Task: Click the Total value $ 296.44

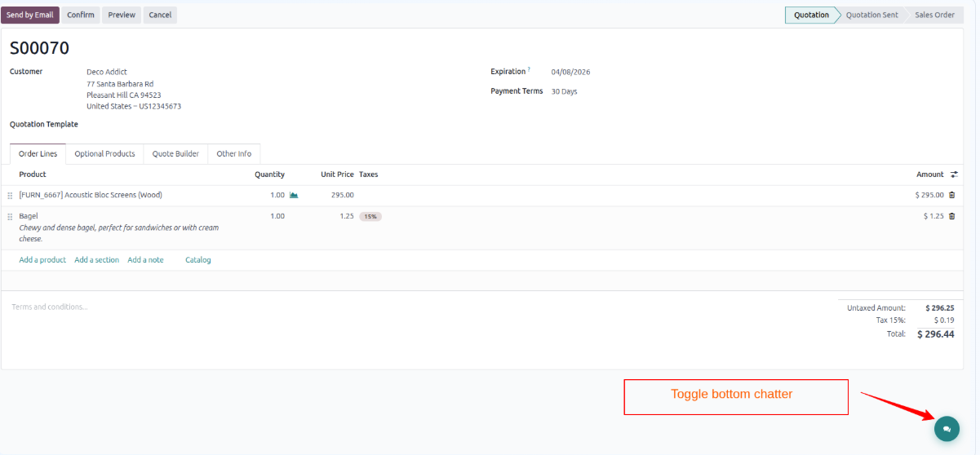Action: click(935, 334)
